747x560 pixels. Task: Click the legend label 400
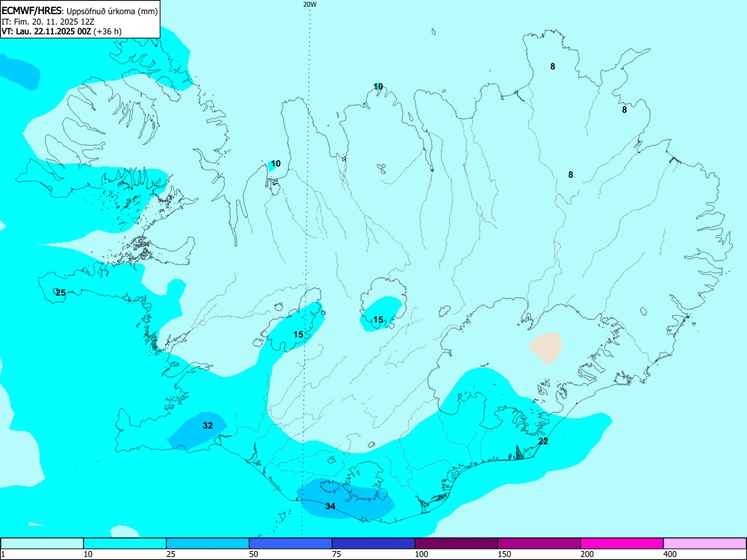point(669,554)
